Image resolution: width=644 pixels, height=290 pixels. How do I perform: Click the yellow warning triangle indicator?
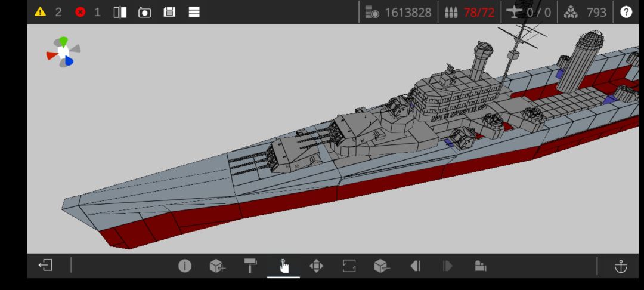point(40,12)
